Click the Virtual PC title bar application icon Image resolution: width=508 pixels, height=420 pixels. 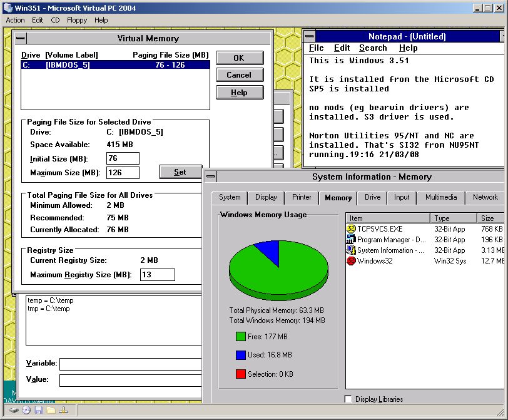[x=8, y=8]
